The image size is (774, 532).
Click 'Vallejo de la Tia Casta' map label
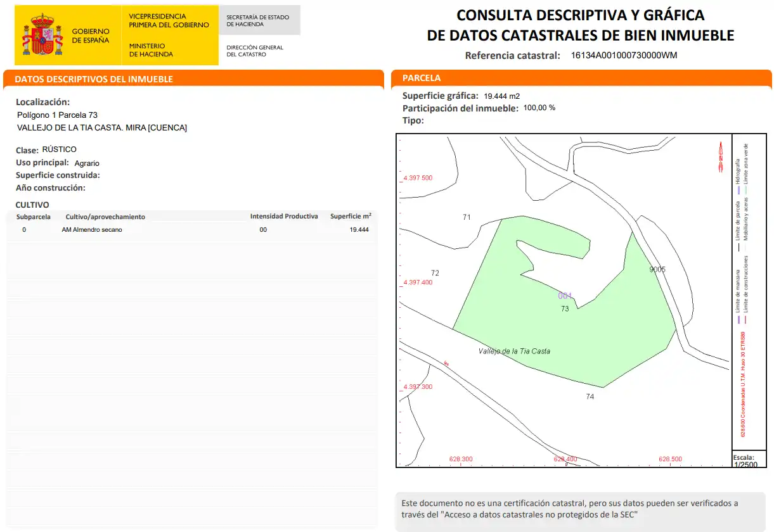514,351
